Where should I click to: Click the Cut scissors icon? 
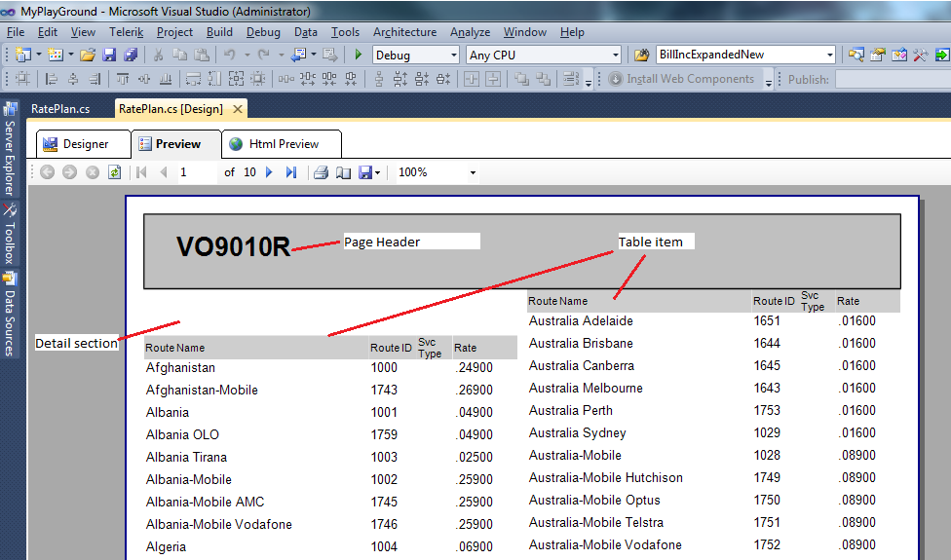(158, 56)
